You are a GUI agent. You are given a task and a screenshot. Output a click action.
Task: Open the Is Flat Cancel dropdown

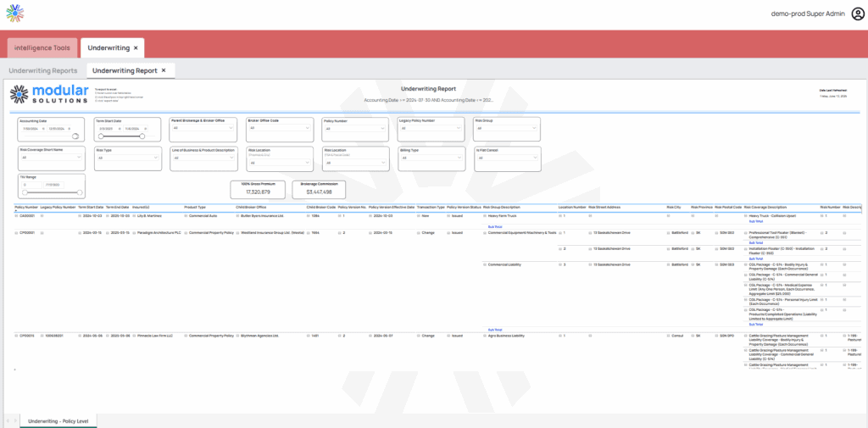[x=507, y=158]
